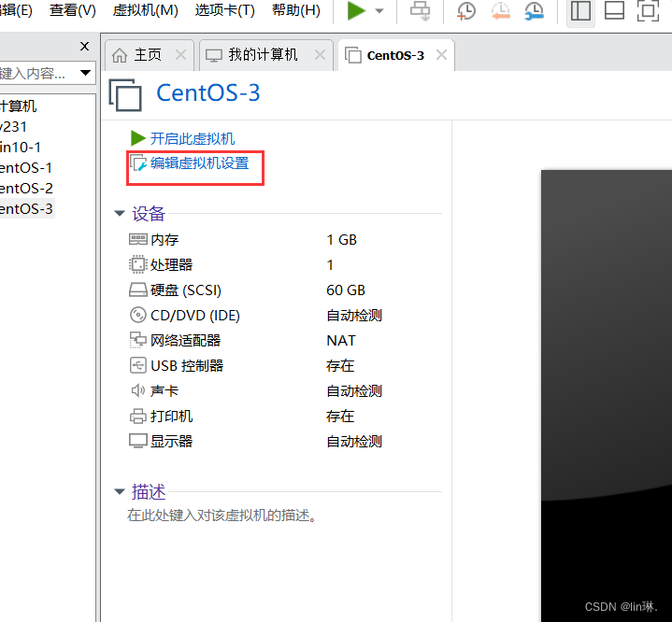Click the 显示器 monitor icon

pyautogui.click(x=138, y=441)
